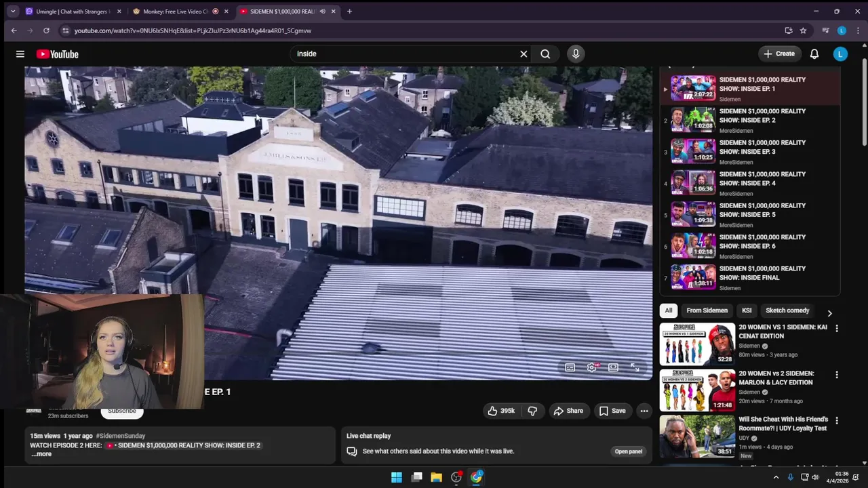Select the From Sidemen filter chip
This screenshot has height=488, width=868.
pyautogui.click(x=707, y=310)
